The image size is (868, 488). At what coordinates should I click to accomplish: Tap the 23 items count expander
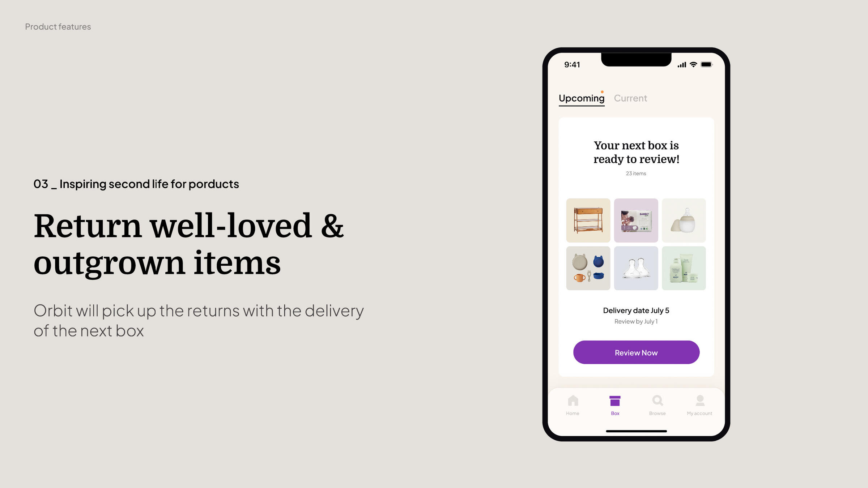pyautogui.click(x=636, y=174)
